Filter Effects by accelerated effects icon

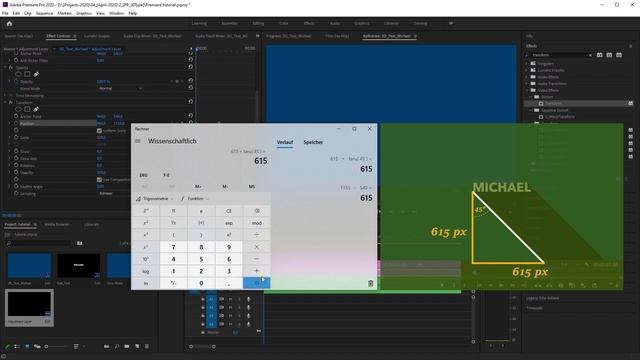point(600,55)
